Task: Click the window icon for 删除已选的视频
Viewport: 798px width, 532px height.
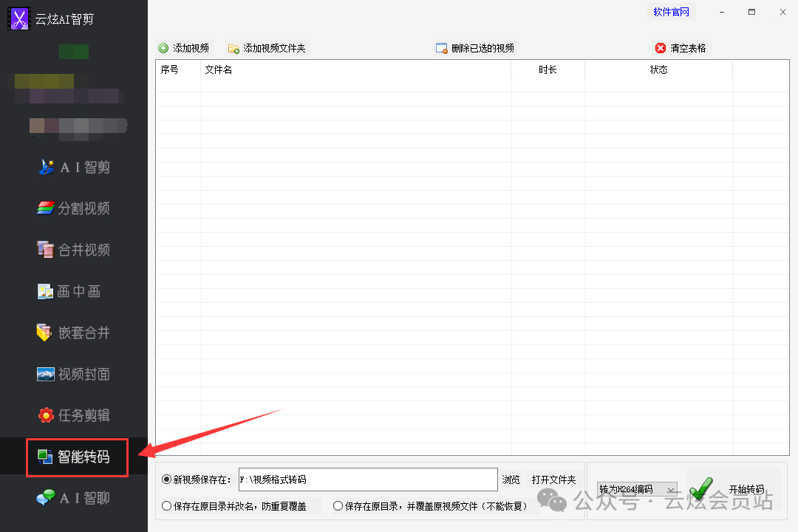Action: (441, 48)
